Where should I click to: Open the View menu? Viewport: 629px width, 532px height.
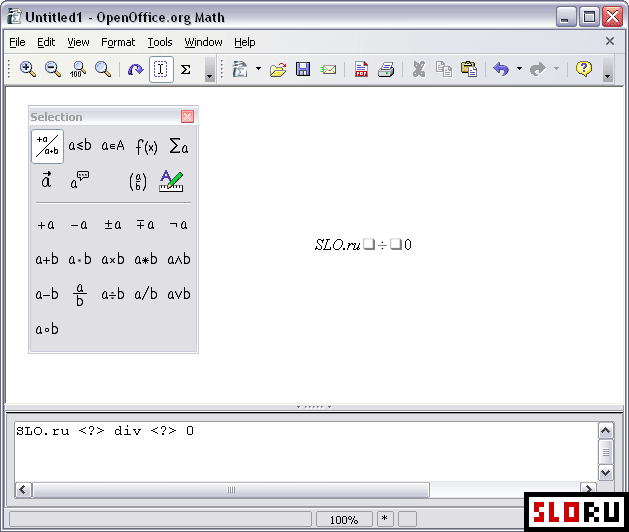coord(78,42)
